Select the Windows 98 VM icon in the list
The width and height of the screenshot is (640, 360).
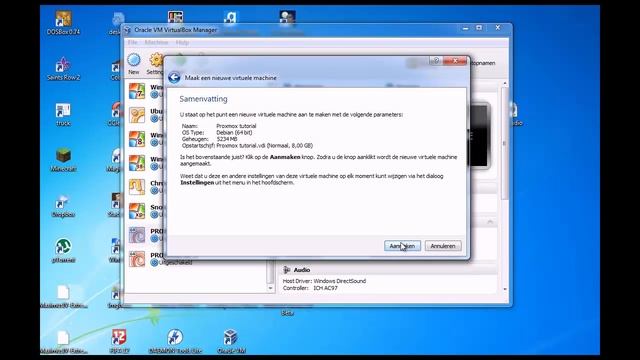point(137,163)
